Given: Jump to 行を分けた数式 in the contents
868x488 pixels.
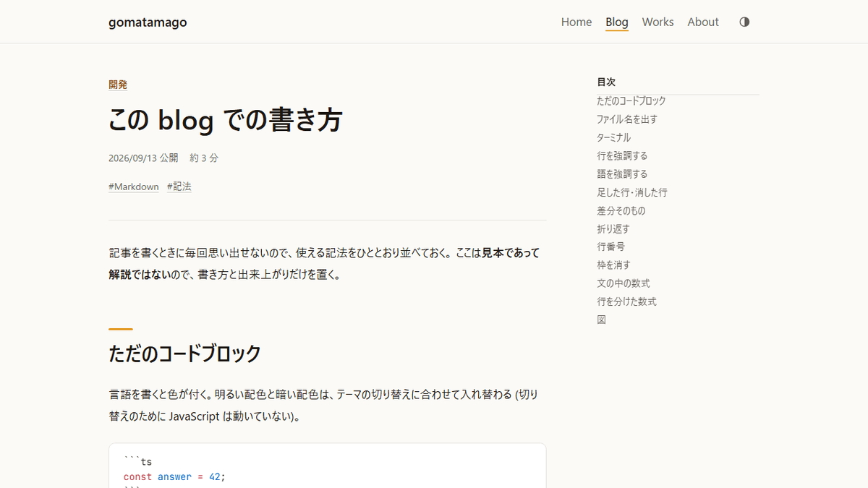Looking at the screenshot, I should (x=626, y=301).
